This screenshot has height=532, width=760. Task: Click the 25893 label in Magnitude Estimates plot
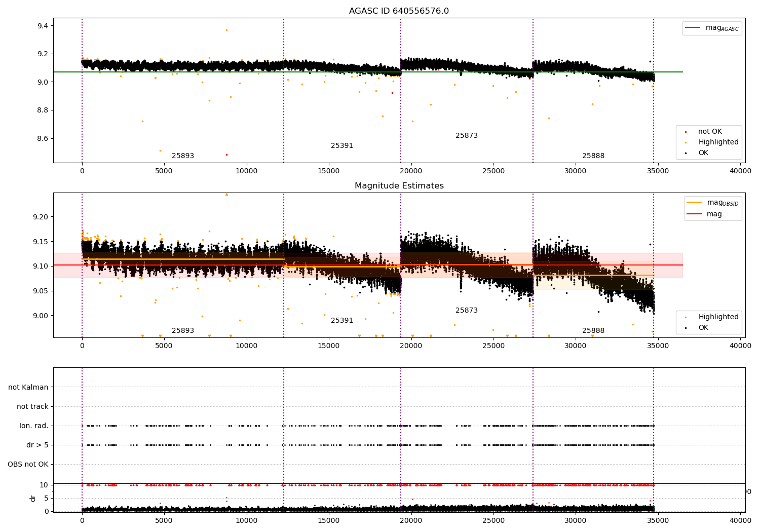point(183,330)
